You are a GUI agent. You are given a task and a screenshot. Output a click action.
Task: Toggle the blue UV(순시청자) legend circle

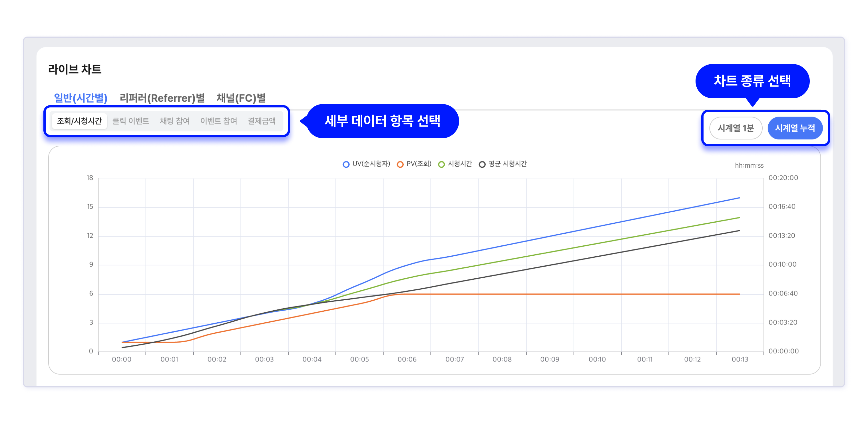(346, 164)
